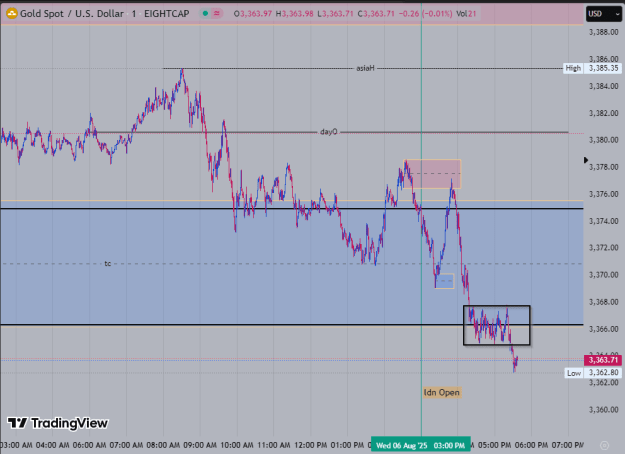Click the black arrow marker on price scale
The width and height of the screenshot is (625, 454).
pyautogui.click(x=586, y=160)
